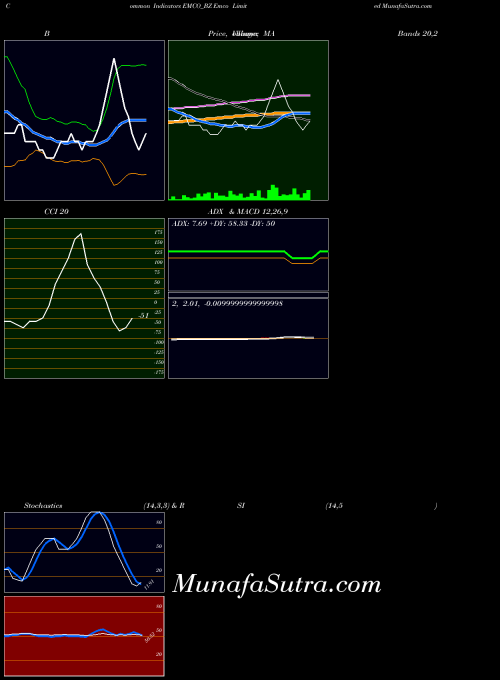Click the '20' level label in RSI chart
Image resolution: width=500 pixels, height=680 pixels.
[x=159, y=654]
